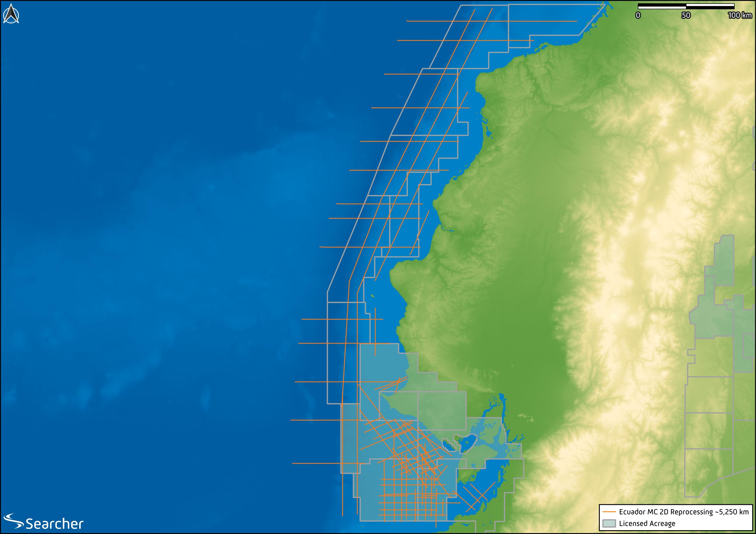The width and height of the screenshot is (756, 534).
Task: Click the Ecuador MC 2D Reprocessing legend label
Action: pyautogui.click(x=684, y=512)
